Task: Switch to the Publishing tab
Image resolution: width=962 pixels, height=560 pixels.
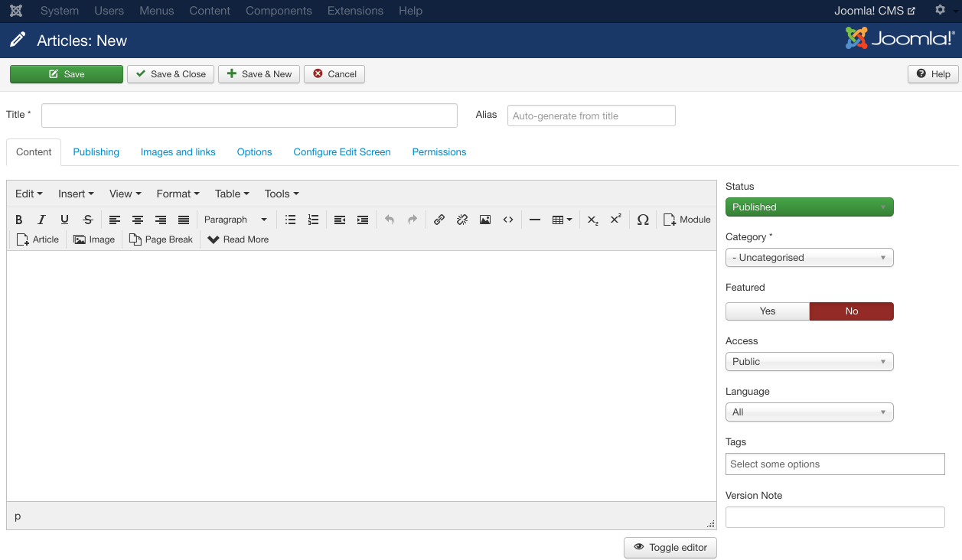Action: click(96, 151)
